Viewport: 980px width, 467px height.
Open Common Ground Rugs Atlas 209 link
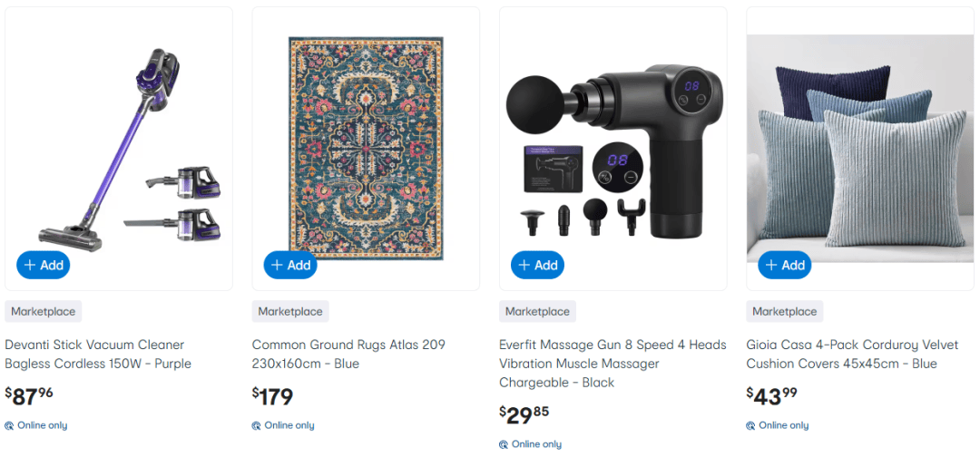coord(348,354)
